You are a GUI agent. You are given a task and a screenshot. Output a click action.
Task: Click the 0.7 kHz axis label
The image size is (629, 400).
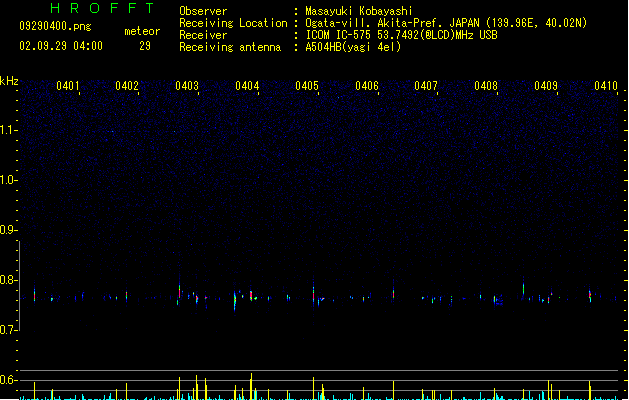click(8, 330)
